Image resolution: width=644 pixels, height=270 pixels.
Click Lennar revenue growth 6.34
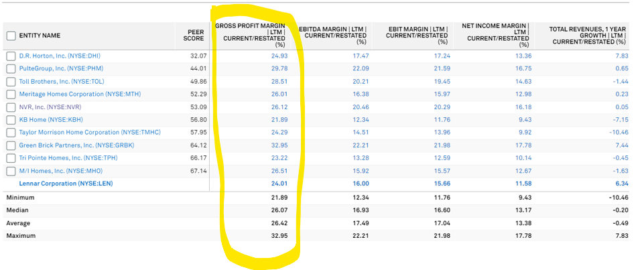(622, 184)
